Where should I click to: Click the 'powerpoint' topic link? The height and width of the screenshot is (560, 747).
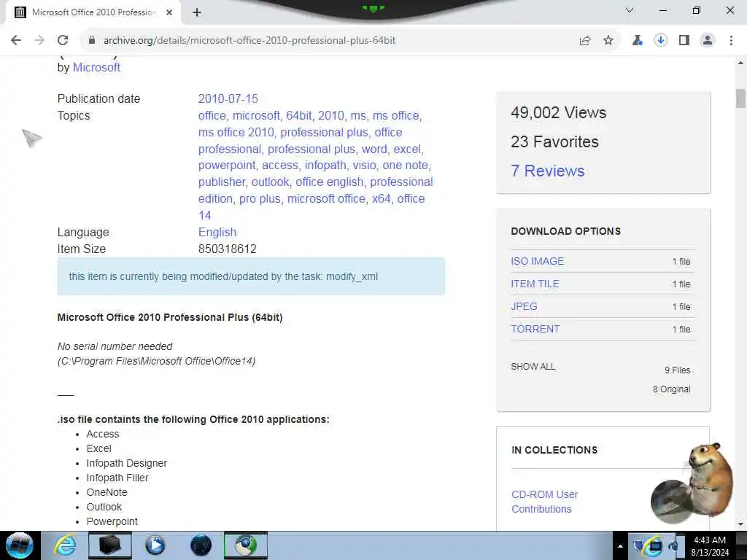click(x=227, y=166)
